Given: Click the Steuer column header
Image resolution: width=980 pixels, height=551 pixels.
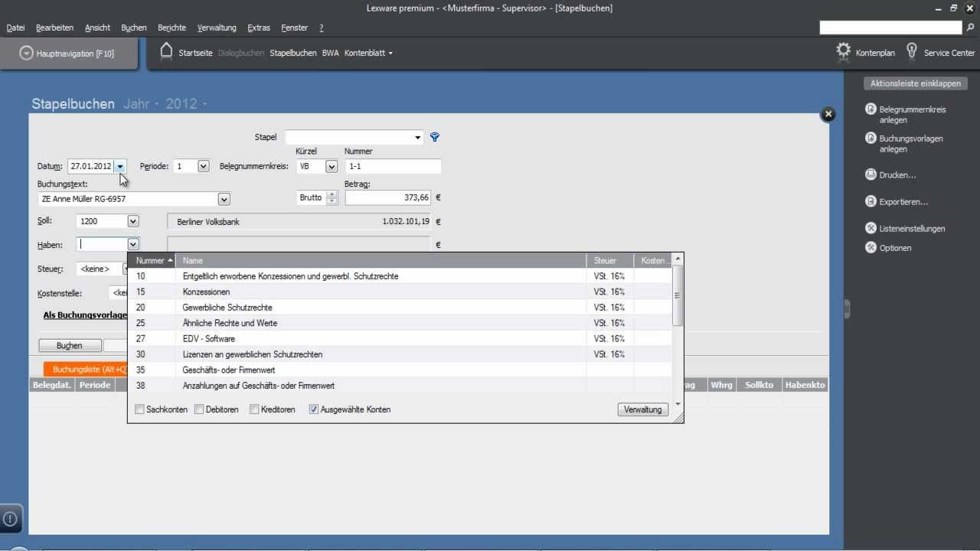Looking at the screenshot, I should point(609,261).
